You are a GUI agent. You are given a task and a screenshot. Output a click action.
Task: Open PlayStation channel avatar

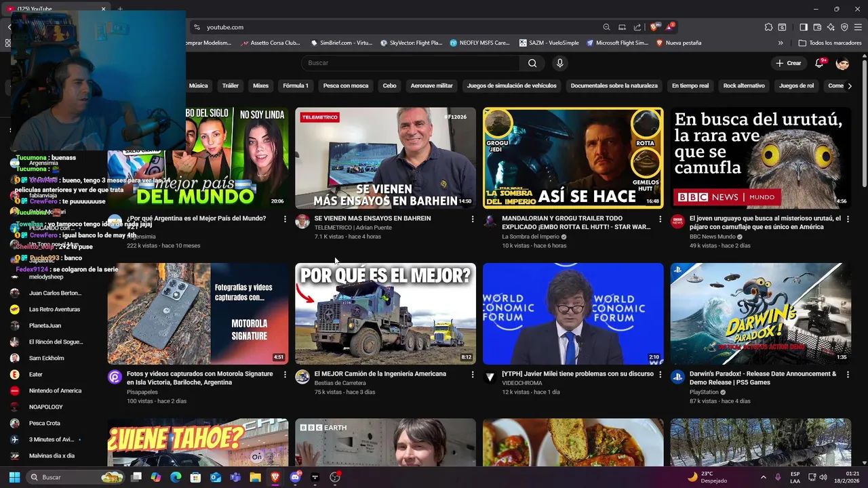677,377
